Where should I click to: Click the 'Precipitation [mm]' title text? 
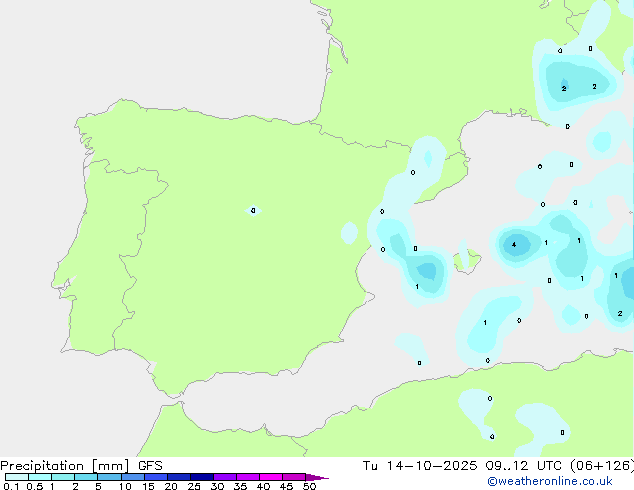65,466
